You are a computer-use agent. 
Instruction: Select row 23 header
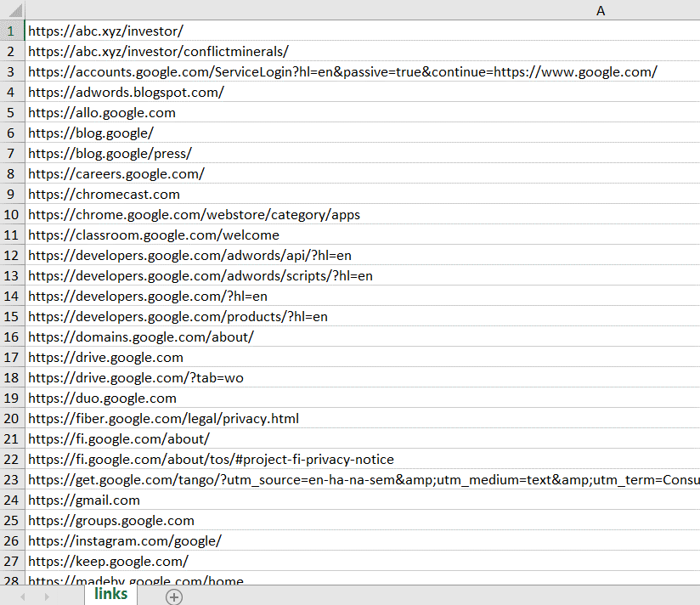tap(12, 479)
